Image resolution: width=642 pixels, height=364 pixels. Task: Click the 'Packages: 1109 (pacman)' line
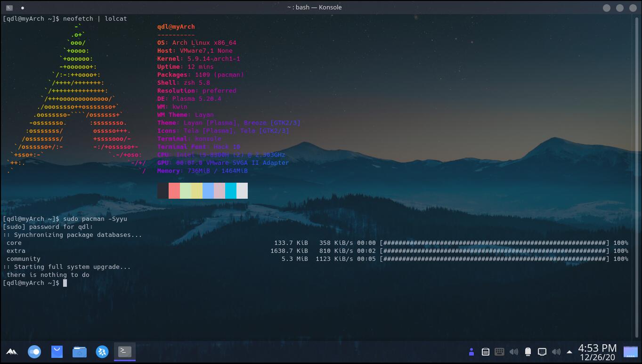pos(201,75)
